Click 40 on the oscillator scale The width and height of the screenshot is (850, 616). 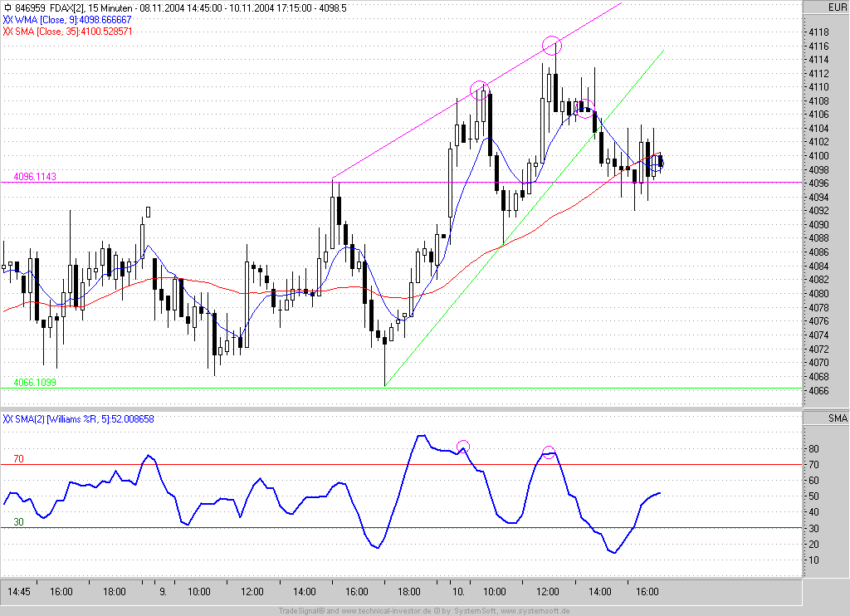813,512
